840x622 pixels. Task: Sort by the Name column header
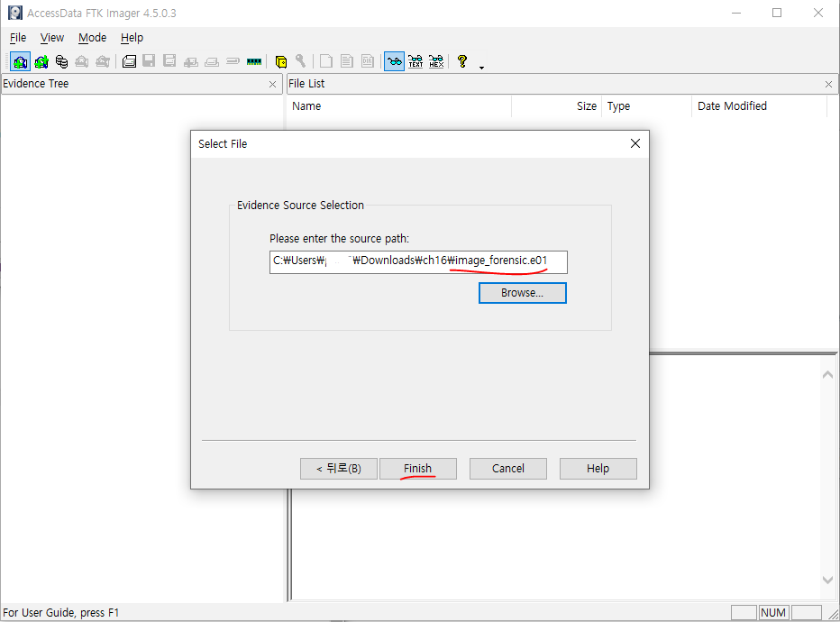point(399,106)
